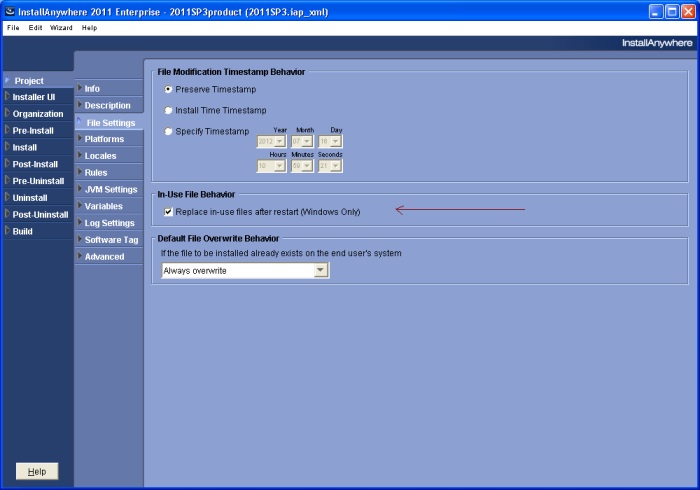Go to the Post-Install section

click(x=38, y=164)
